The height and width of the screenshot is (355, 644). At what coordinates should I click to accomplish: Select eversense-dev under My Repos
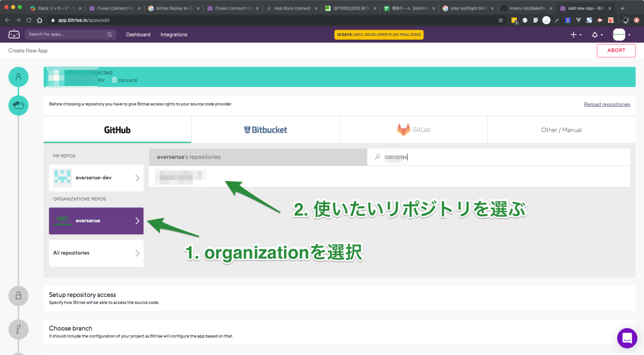tap(96, 178)
